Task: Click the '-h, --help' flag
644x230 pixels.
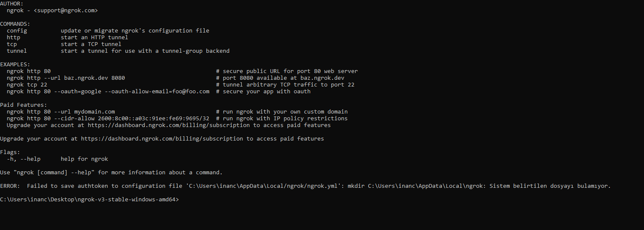Action: tap(24, 159)
